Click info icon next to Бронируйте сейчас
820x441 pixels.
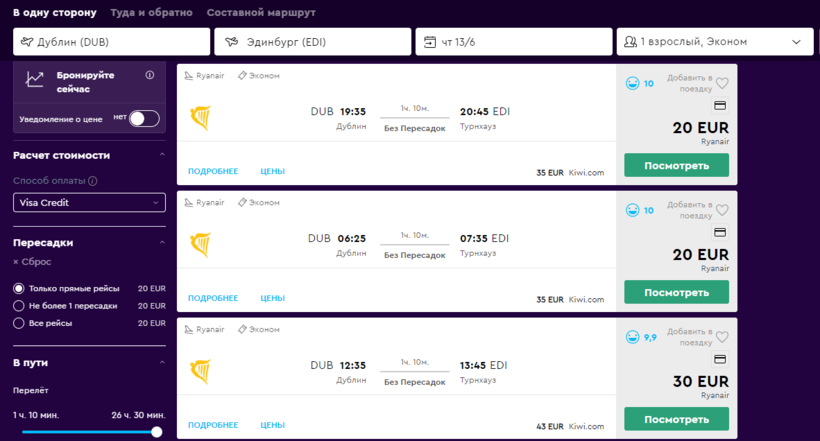[150, 75]
